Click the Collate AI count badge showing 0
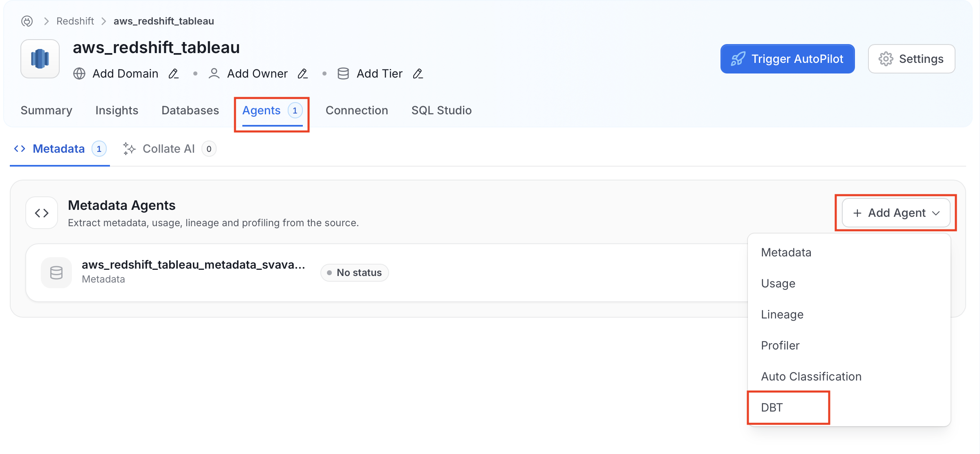This screenshot has width=980, height=454. (x=209, y=149)
